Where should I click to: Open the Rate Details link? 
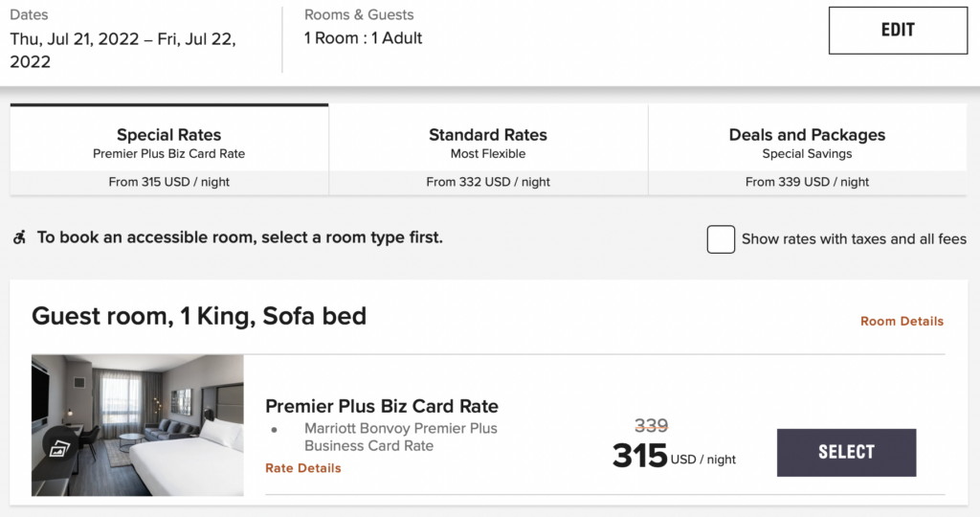(x=303, y=468)
